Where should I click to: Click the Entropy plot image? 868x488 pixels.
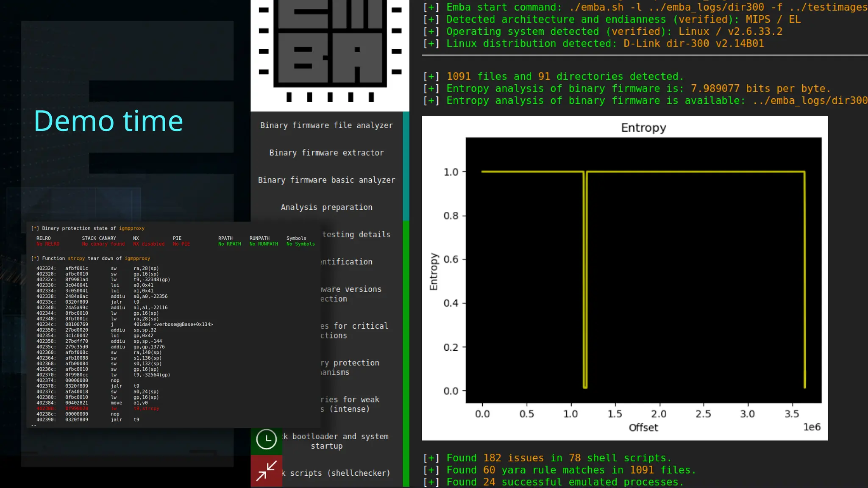point(624,278)
